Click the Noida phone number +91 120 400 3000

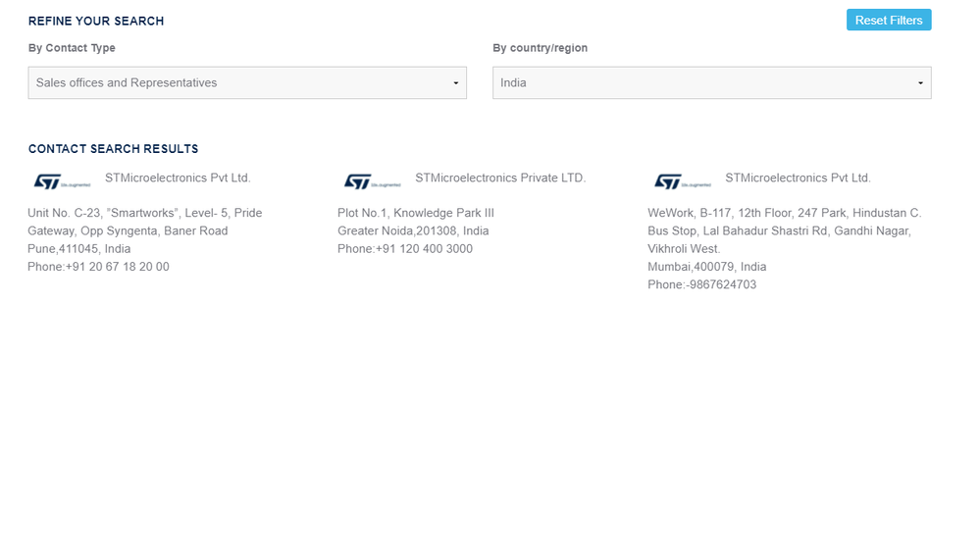425,249
